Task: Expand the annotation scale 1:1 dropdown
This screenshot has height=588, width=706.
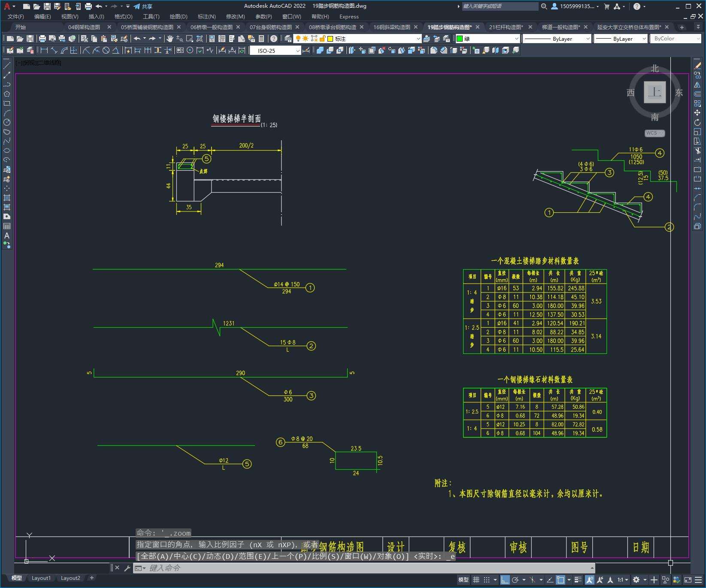Action: click(623, 580)
